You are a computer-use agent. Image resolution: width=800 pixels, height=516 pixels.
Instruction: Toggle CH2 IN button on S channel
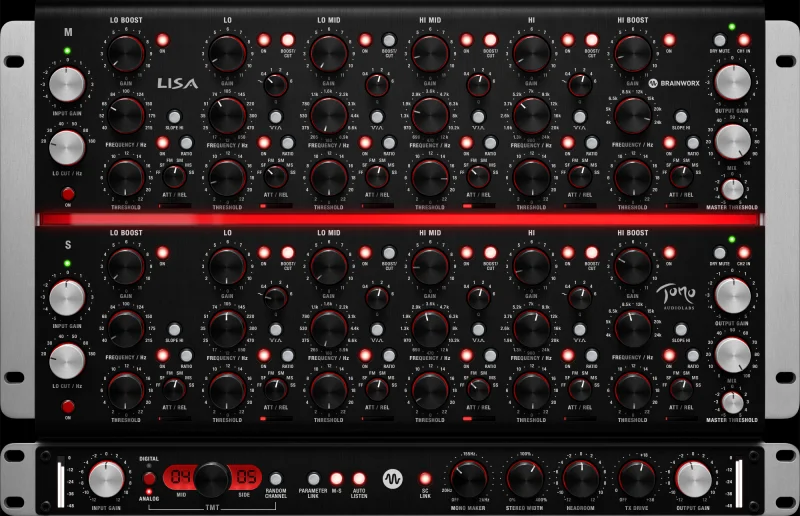(743, 253)
